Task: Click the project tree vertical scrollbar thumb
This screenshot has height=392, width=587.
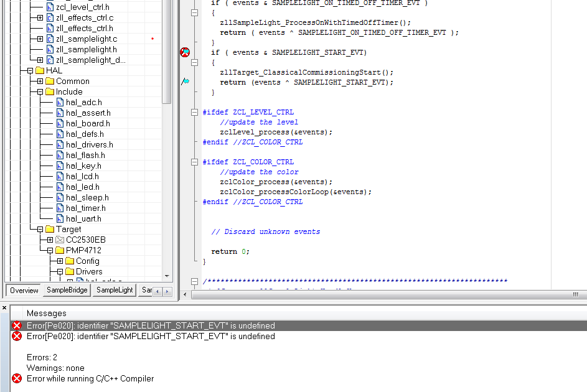Action: tap(167, 51)
